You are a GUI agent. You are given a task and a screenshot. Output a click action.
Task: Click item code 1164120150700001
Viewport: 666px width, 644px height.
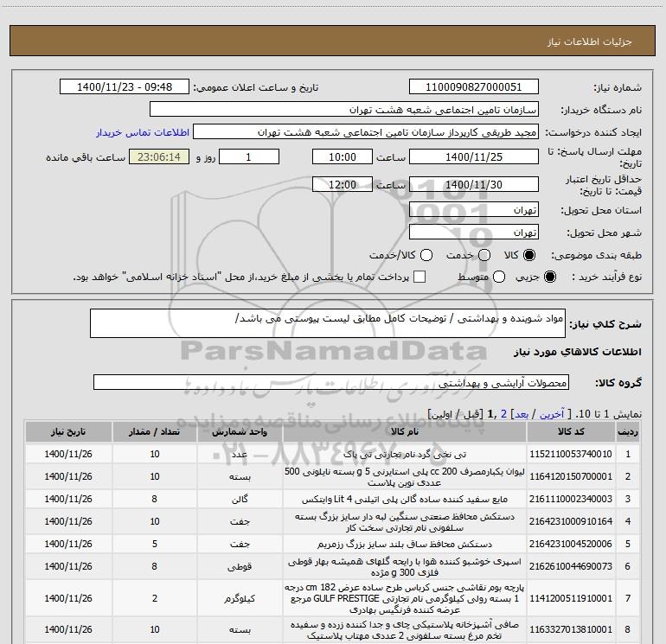pyautogui.click(x=571, y=477)
